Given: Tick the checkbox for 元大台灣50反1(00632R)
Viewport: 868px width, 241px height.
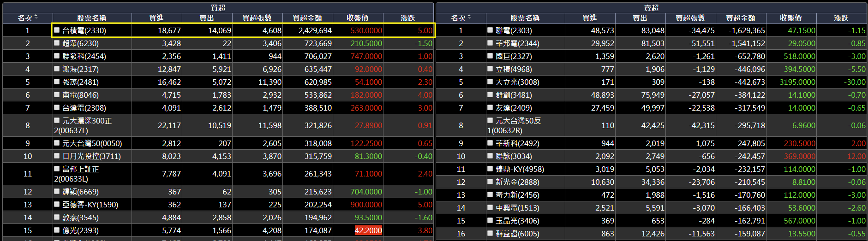Looking at the screenshot, I should point(490,120).
